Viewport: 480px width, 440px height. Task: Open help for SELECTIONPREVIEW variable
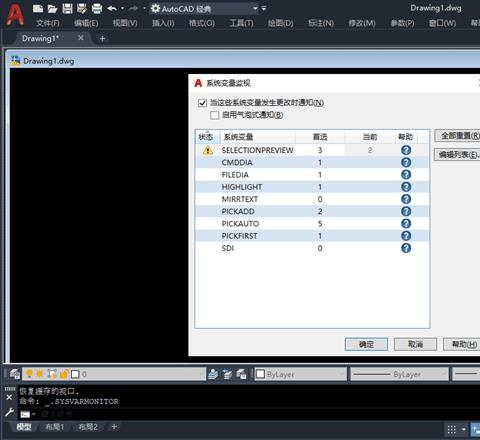click(406, 150)
